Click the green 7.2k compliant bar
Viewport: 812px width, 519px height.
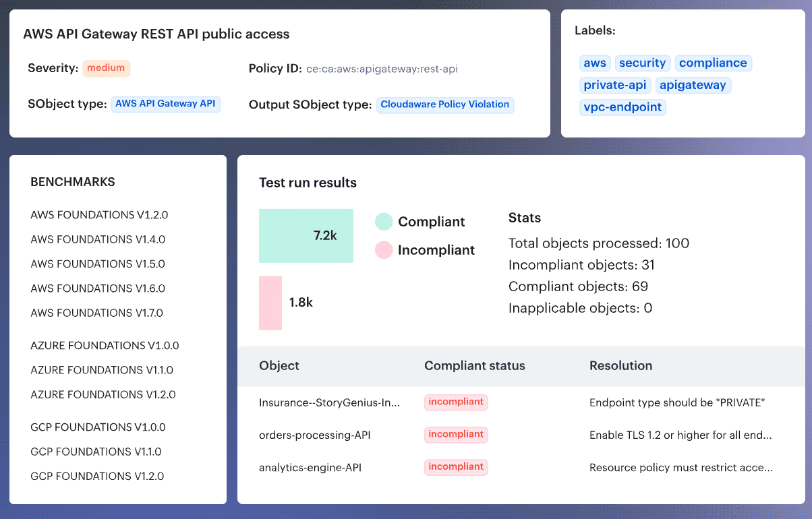coord(306,236)
